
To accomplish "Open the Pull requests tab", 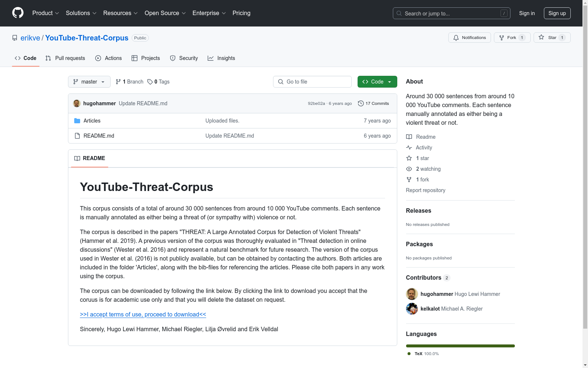I will coord(65,58).
